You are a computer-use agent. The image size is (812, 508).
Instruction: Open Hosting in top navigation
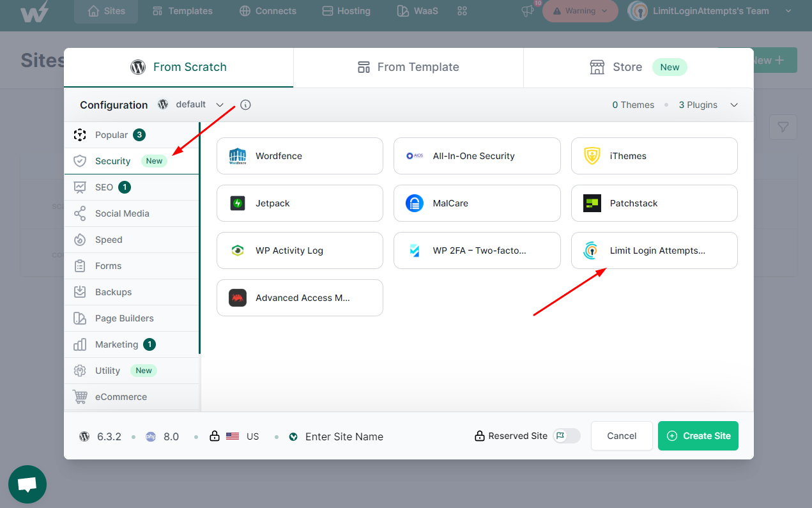click(346, 11)
